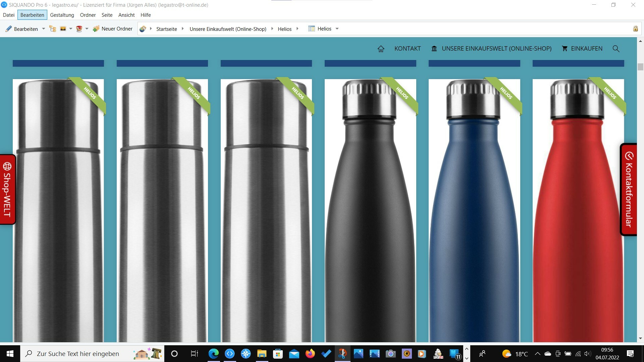Select Startseite in the breadcrumb

167,29
